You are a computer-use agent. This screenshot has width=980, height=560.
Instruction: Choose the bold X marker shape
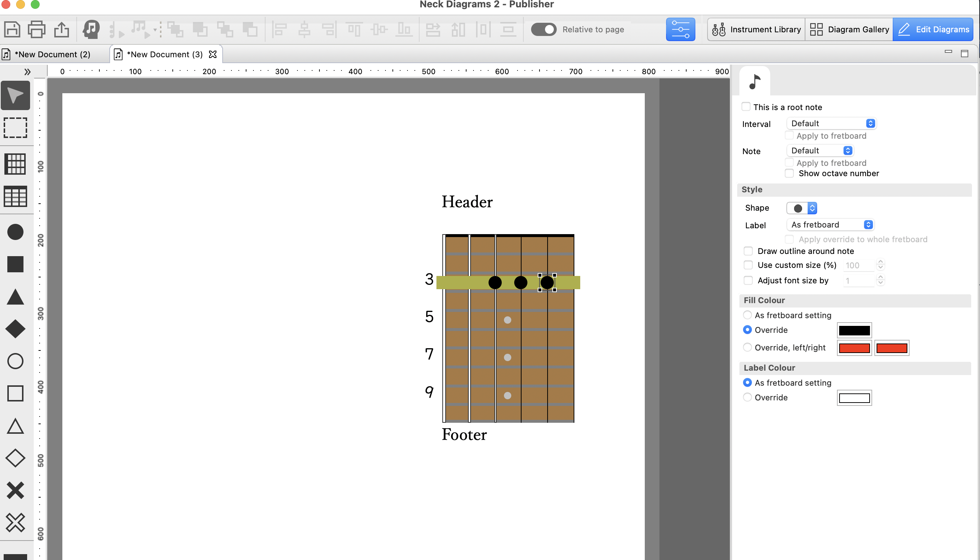15,490
